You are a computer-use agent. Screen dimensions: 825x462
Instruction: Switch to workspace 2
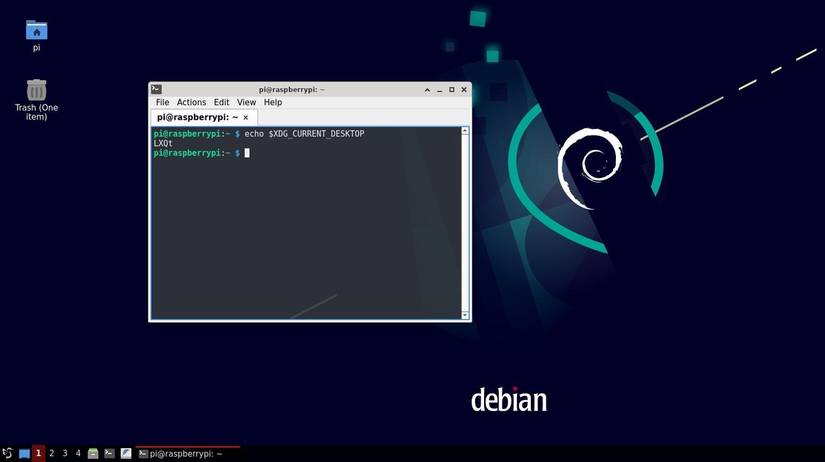tap(52, 453)
